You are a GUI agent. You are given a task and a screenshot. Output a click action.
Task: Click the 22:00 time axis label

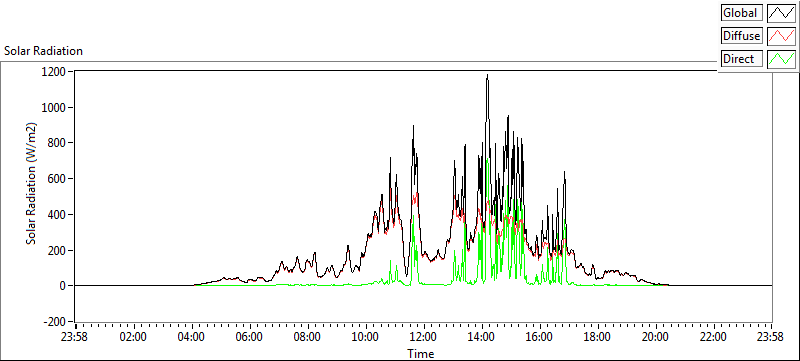pos(713,337)
